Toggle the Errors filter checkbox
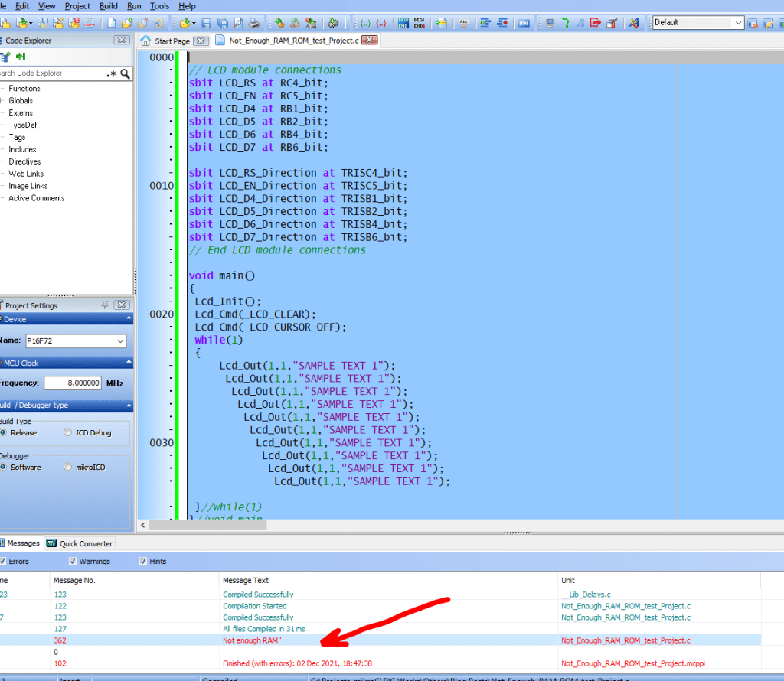The height and width of the screenshot is (681, 784). (x=2, y=561)
